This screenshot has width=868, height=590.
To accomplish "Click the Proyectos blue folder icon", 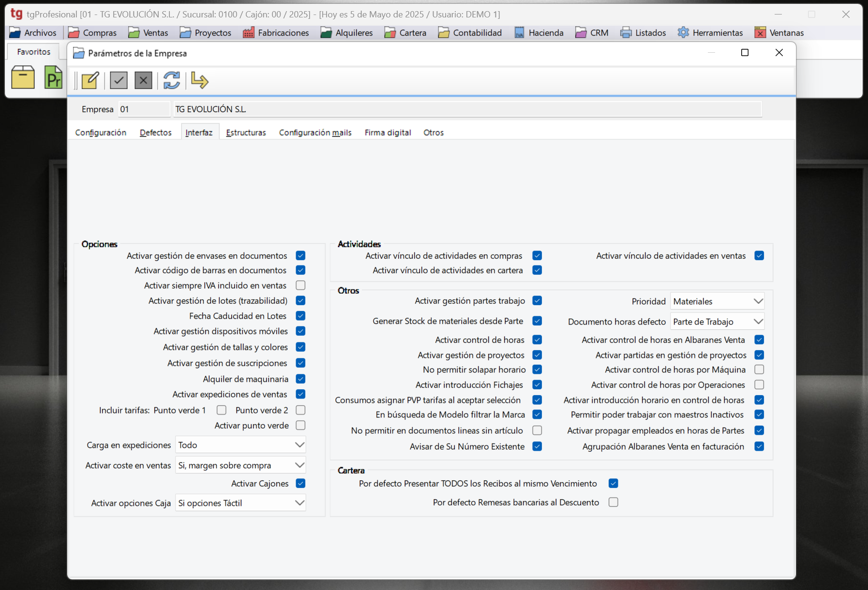I will coord(185,32).
